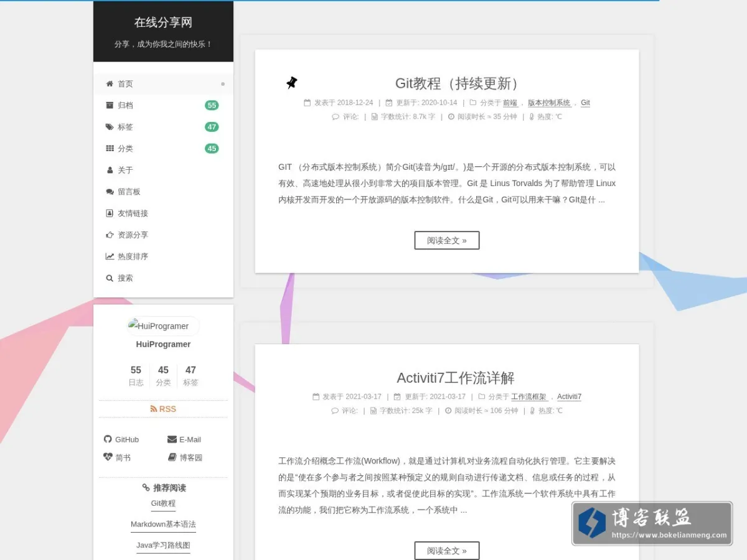Open Markdown基本语法 recommended link
The image size is (747, 560).
(163, 525)
